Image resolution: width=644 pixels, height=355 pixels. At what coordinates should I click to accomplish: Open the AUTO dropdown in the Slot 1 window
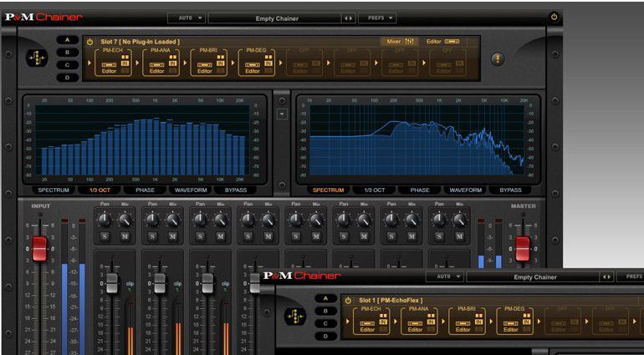[x=444, y=276]
